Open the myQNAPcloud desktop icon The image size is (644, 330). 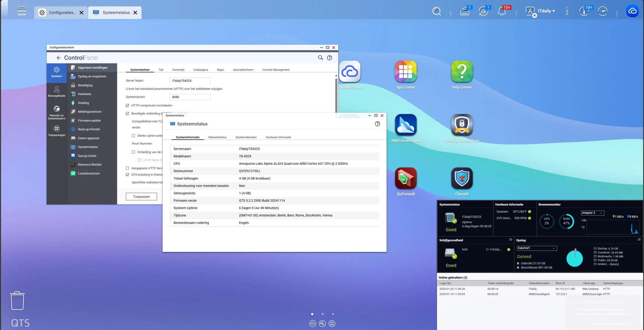coord(350,72)
